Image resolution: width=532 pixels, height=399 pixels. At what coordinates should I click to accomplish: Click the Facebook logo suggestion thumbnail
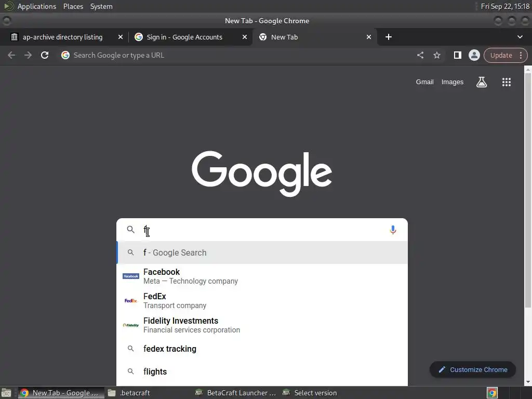[130, 276]
